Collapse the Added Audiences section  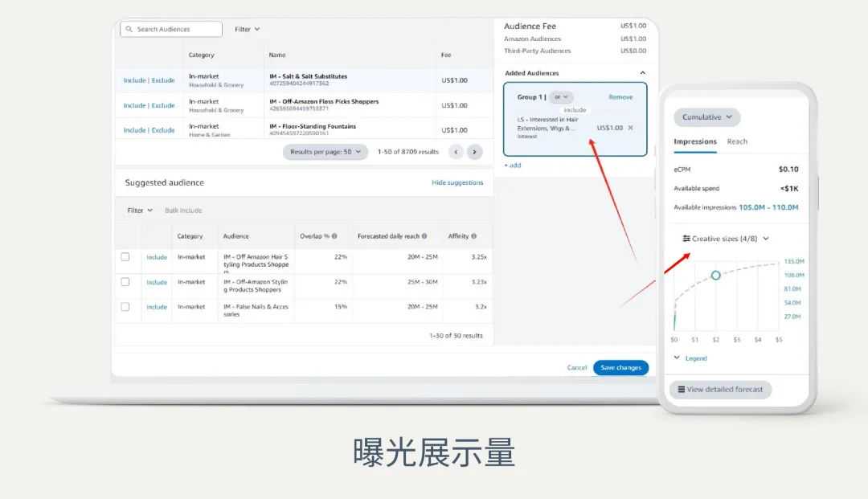[643, 73]
